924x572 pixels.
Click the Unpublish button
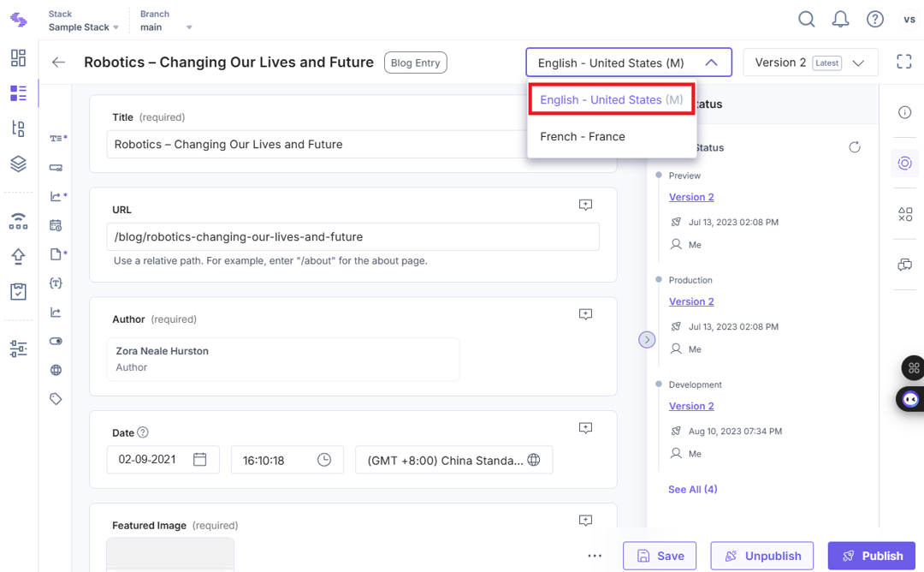pyautogui.click(x=762, y=556)
